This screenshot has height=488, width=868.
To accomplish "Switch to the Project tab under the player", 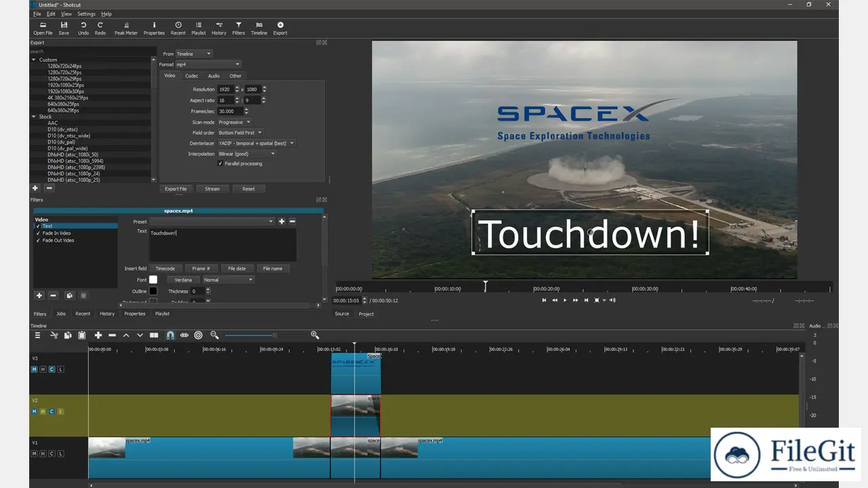I will 366,314.
